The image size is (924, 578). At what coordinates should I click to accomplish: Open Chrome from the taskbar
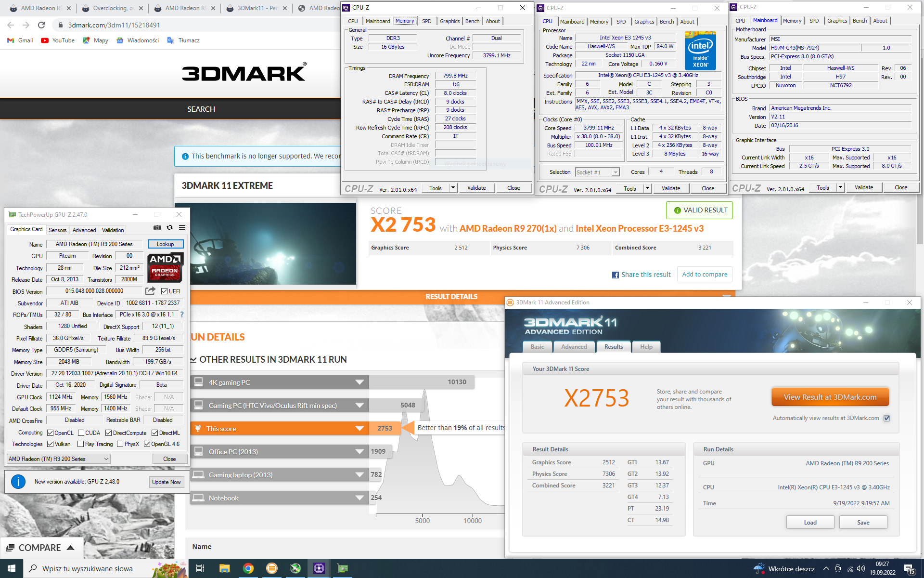248,568
